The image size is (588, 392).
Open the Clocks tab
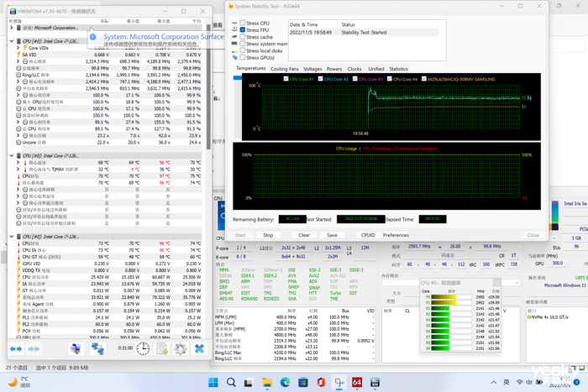pyautogui.click(x=354, y=69)
